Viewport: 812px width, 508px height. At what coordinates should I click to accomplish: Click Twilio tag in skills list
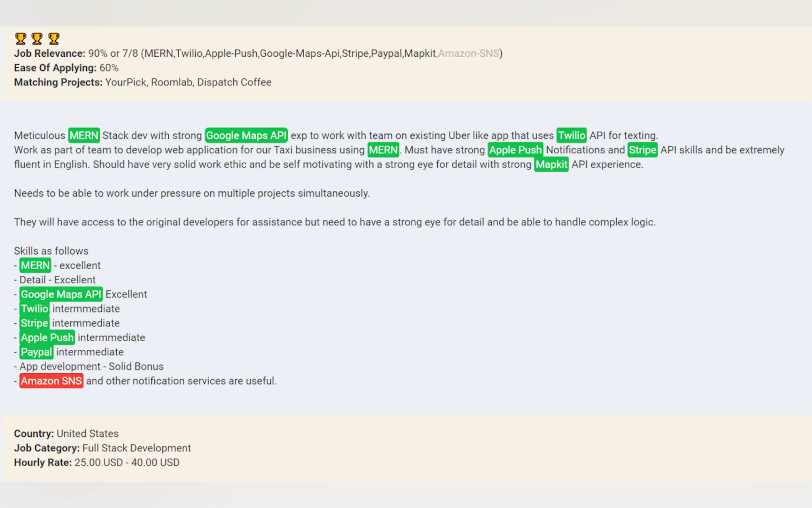34,309
